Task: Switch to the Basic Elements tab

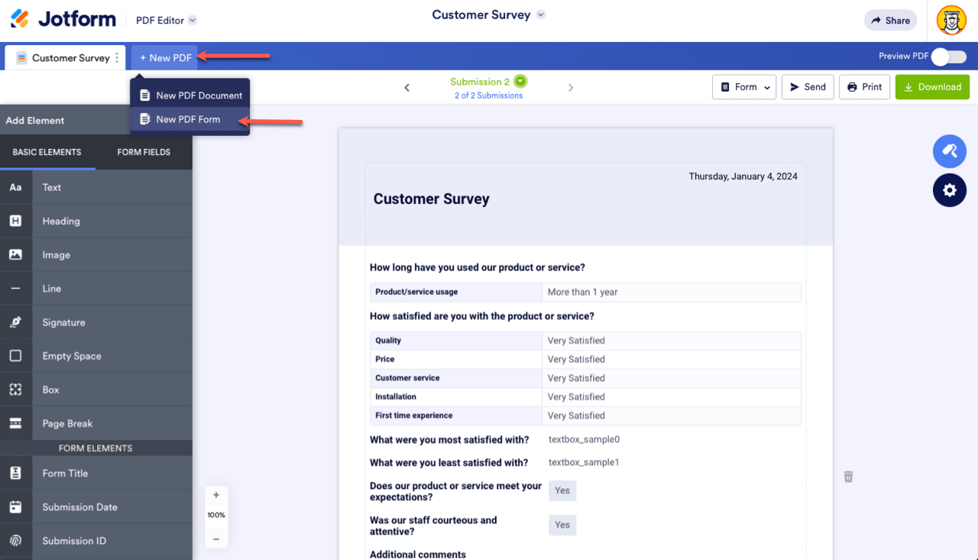Action: [47, 152]
